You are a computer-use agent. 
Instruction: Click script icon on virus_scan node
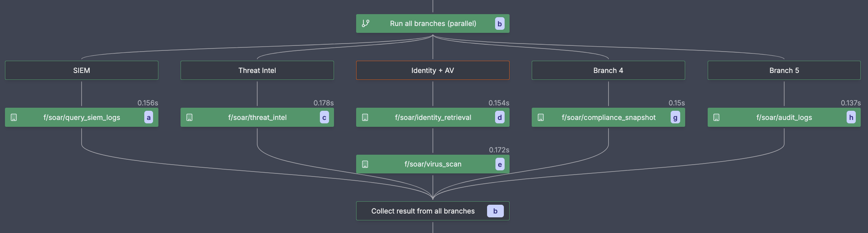[x=365, y=164]
